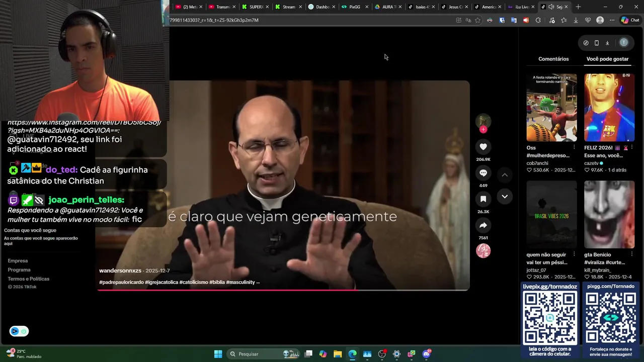Image resolution: width=644 pixels, height=362 pixels.
Task: Open the Empresa footer link
Action: pos(18,261)
